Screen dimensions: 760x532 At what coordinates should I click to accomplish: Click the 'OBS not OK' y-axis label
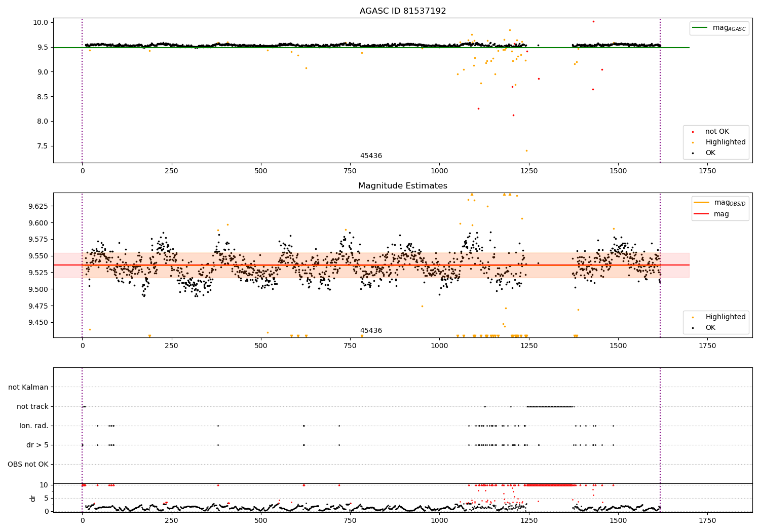28,464
